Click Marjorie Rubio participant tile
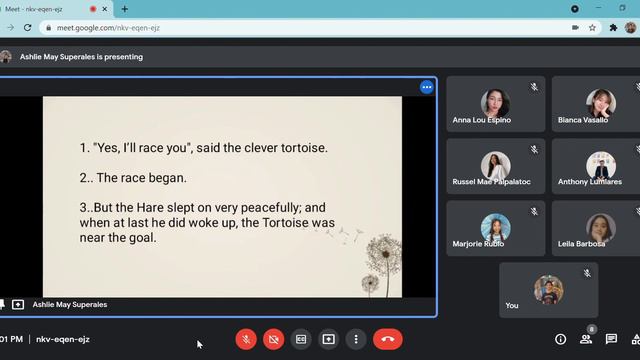Viewport: 640px width, 360px height. pos(496,228)
